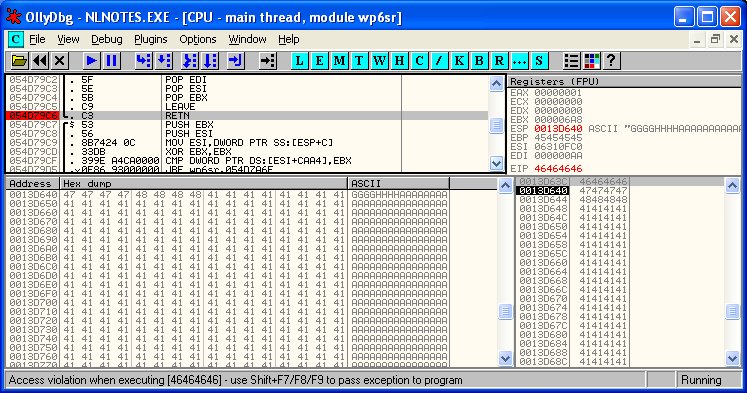Screen dimensions: 747x393
Task: Click the ASCII column header in dump
Action: (x=399, y=183)
